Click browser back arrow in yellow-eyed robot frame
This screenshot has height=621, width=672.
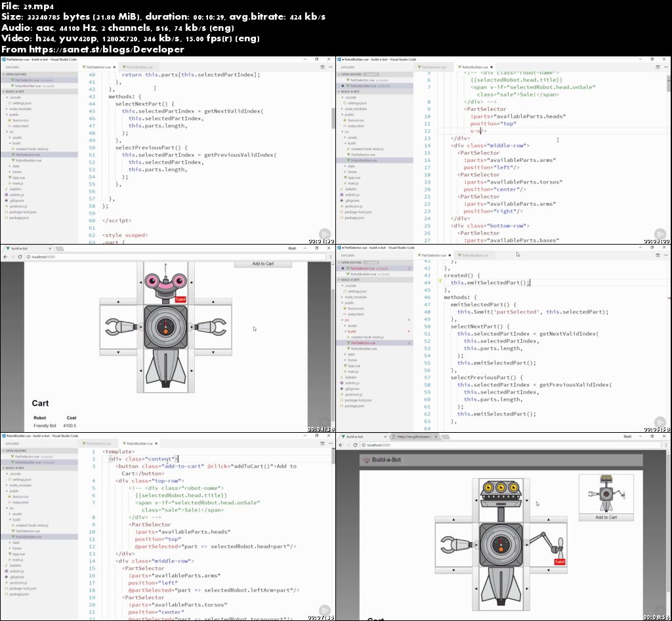[341, 445]
